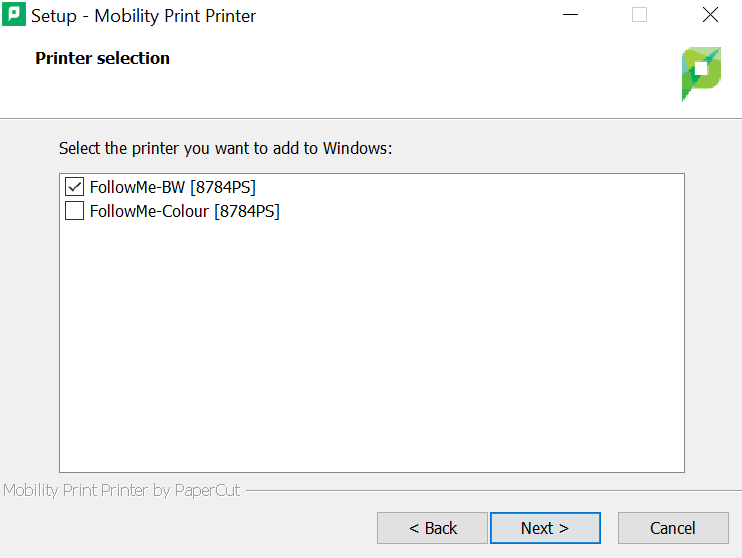This screenshot has height=558, width=742.
Task: Proceed by pressing Next
Action: [x=545, y=528]
